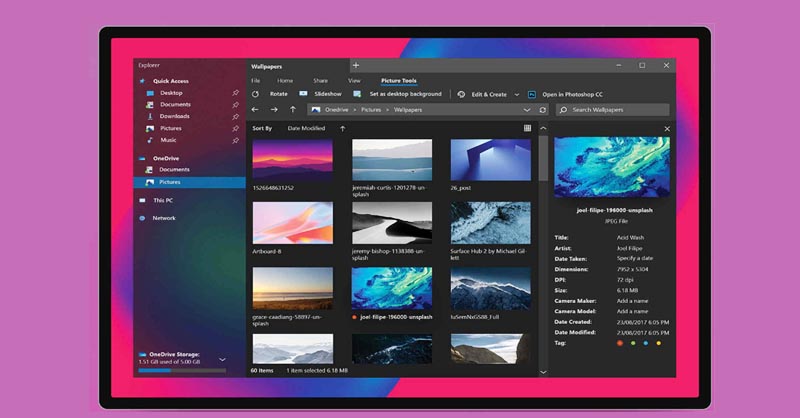Click the Slideshow icon in ribbon

(304, 94)
